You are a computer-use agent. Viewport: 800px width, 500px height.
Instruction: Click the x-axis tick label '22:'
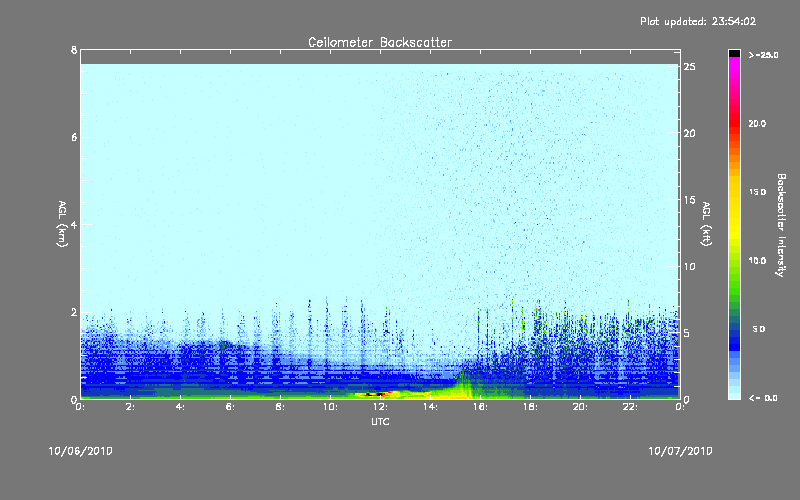pos(630,407)
